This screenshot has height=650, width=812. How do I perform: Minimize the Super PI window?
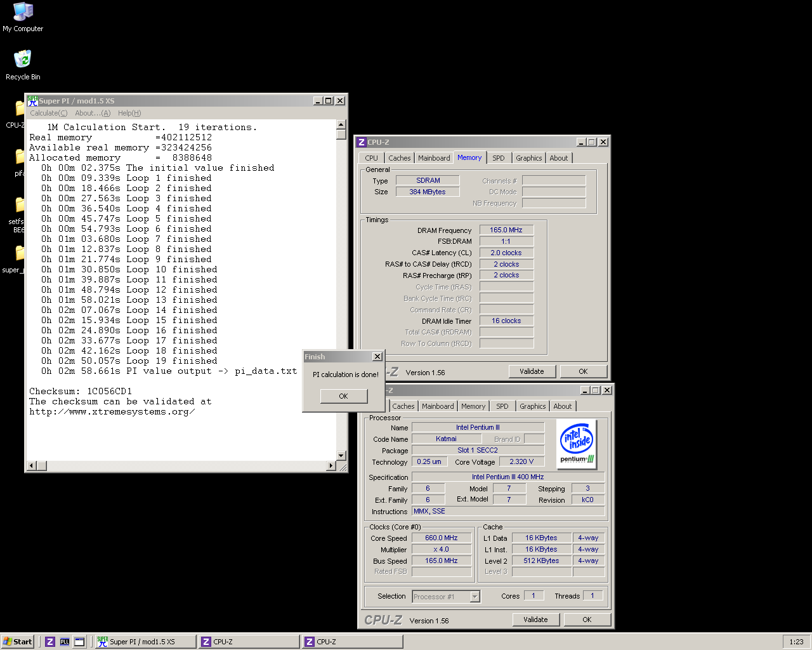coord(318,100)
